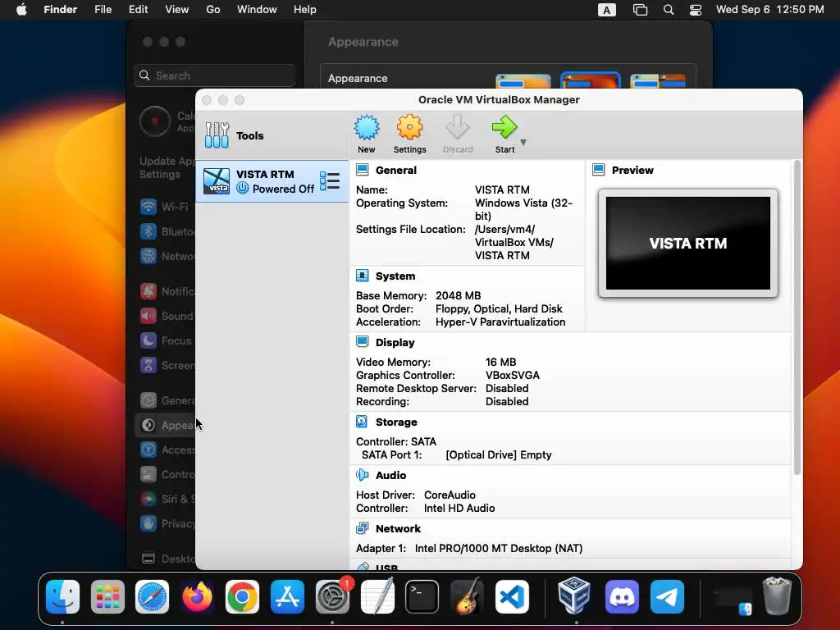Open the File menu
Image resolution: width=840 pixels, height=630 pixels.
pyautogui.click(x=103, y=10)
